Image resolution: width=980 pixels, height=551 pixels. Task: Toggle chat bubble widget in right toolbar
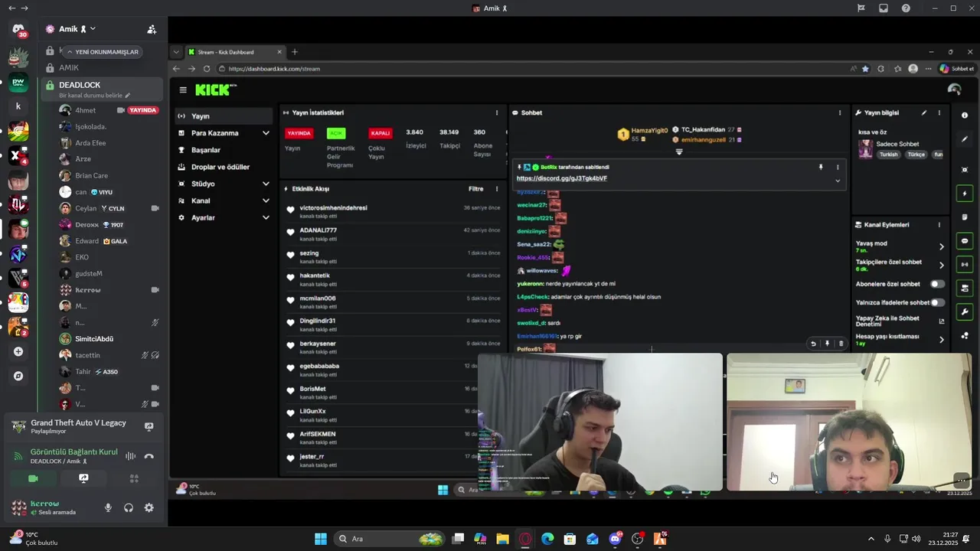pyautogui.click(x=965, y=240)
